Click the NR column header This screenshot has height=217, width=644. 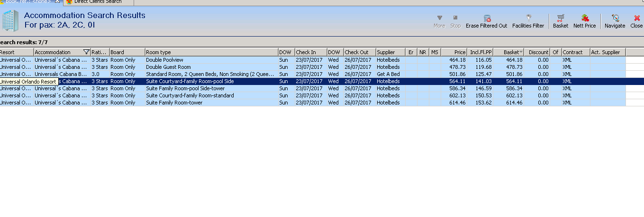click(423, 52)
